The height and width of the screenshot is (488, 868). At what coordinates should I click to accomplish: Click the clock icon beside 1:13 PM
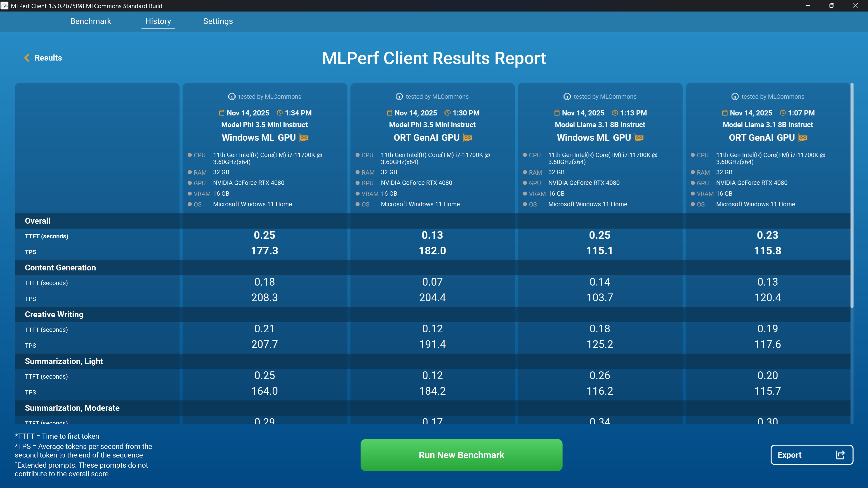[x=615, y=113]
